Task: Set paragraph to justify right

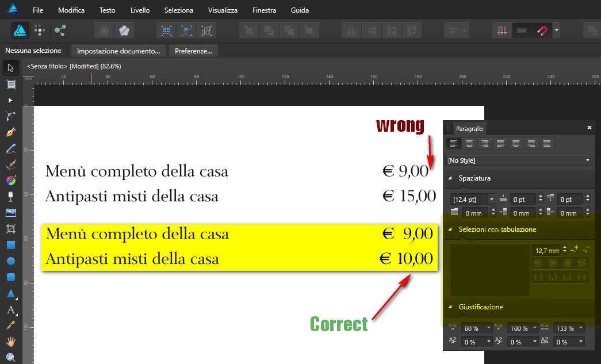Action: 531,144
